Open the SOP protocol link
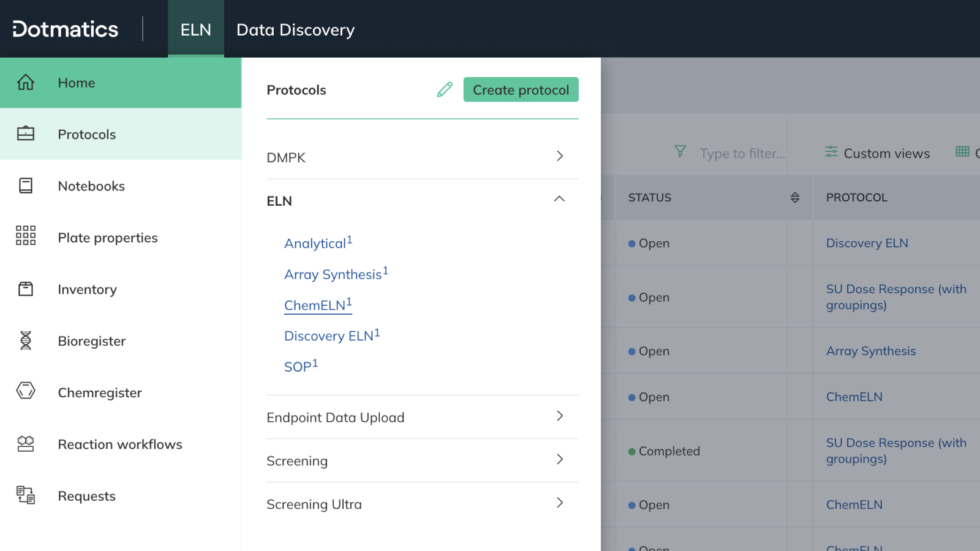 (x=301, y=365)
